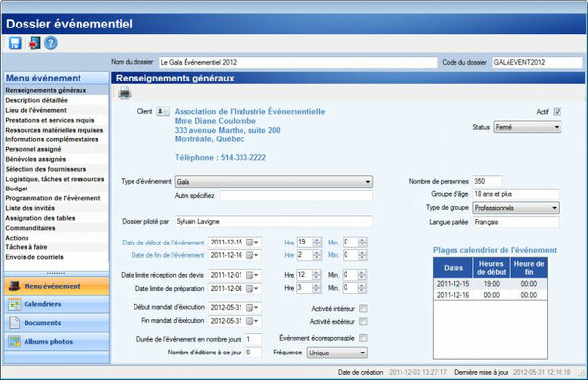Screen dimensions: 588x380
Task: Select Renseignements généraux in the menu
Action: pyautogui.click(x=56, y=90)
